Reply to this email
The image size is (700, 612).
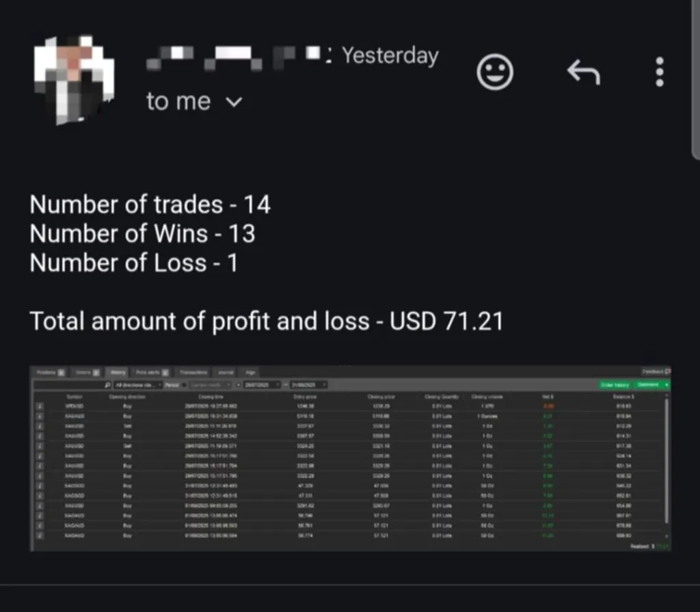click(x=583, y=72)
